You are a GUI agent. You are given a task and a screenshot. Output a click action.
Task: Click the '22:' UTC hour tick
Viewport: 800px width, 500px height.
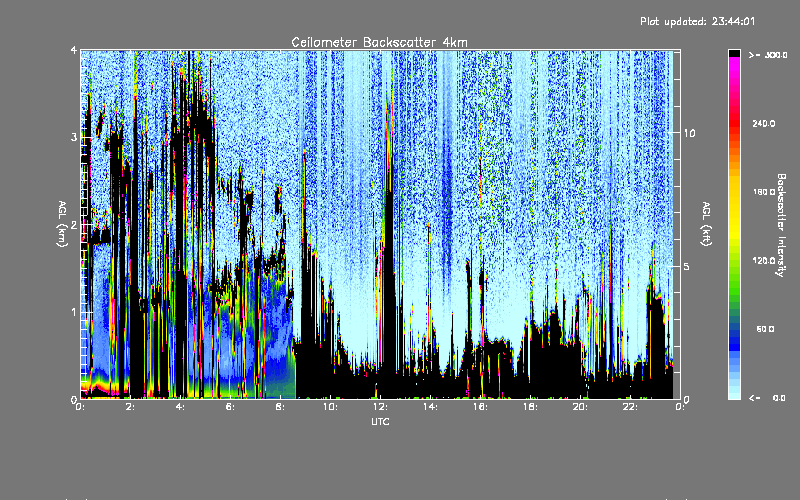coord(630,407)
